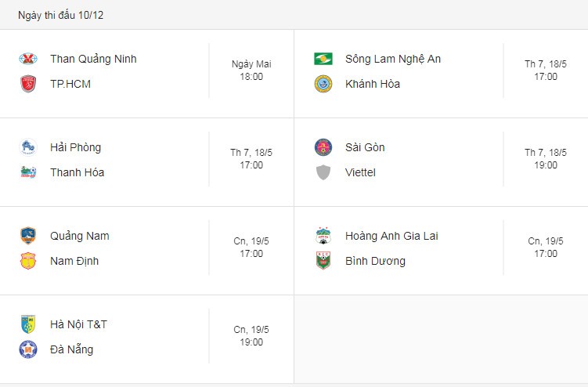The height and width of the screenshot is (387, 588).
Task: Click the Sông Lam Nghệ An green logo
Action: pos(323,59)
